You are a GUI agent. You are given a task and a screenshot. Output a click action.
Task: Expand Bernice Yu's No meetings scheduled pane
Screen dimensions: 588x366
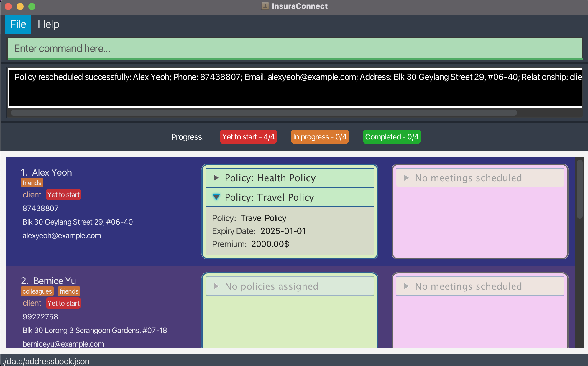click(x=480, y=286)
